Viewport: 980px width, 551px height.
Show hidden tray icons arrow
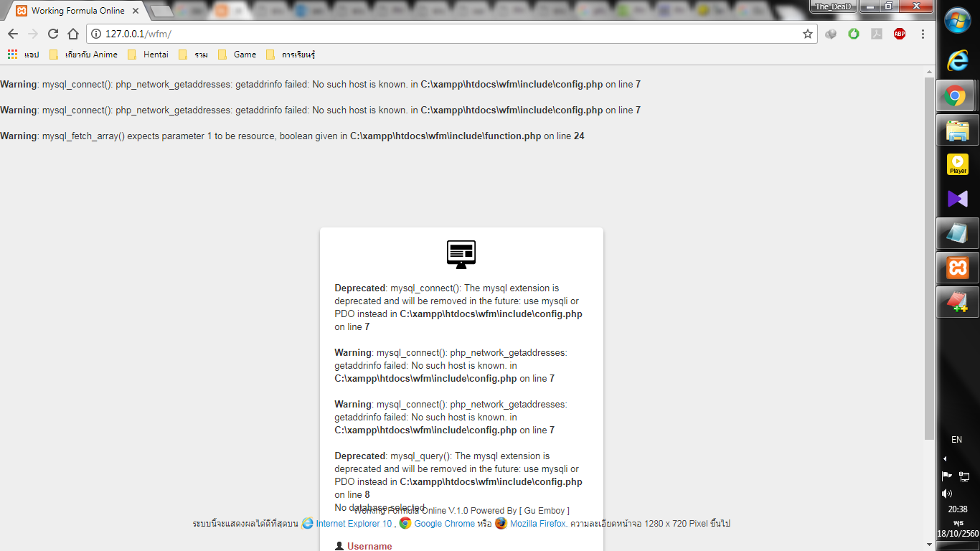945,458
